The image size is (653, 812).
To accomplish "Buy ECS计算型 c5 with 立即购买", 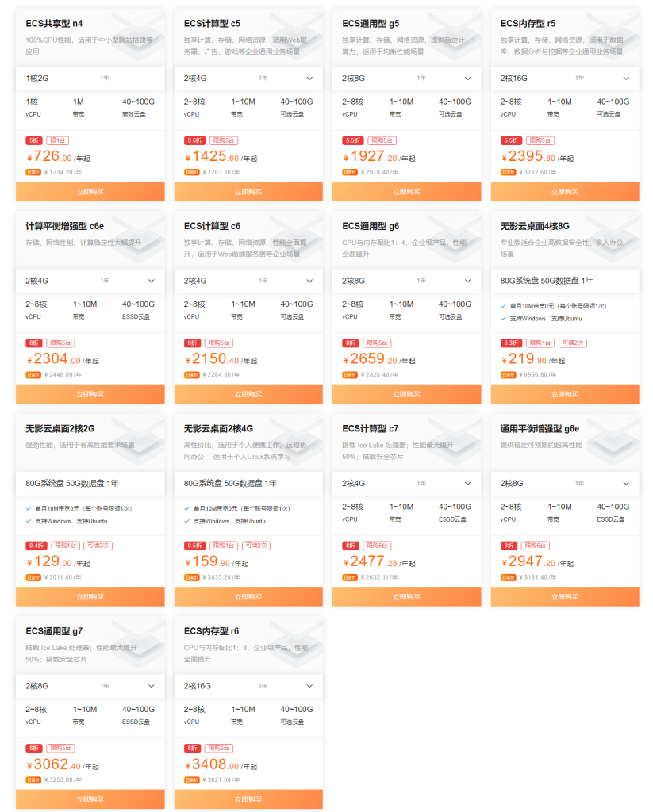I will [248, 192].
